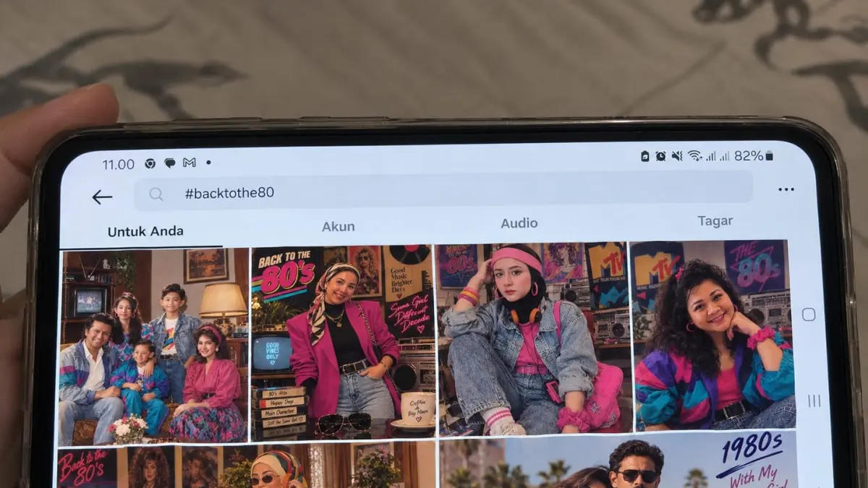Tap the Chrome notification icon
This screenshot has height=488, width=868.
click(150, 163)
